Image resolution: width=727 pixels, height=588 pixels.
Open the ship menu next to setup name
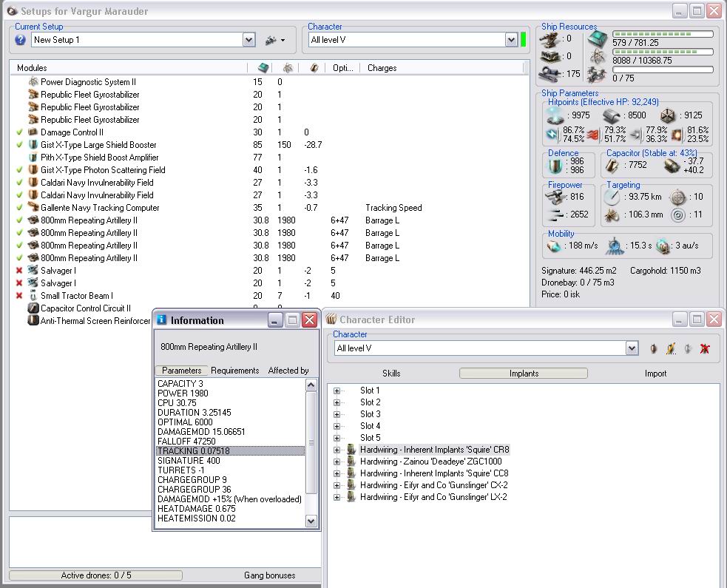tap(274, 40)
